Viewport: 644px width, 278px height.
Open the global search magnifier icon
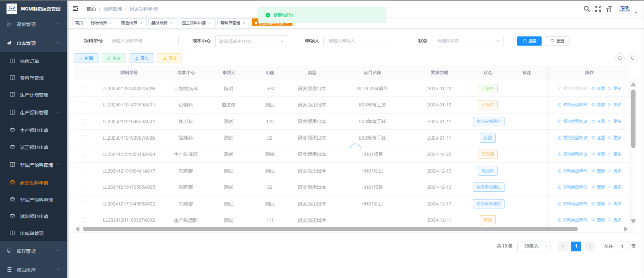click(x=587, y=9)
